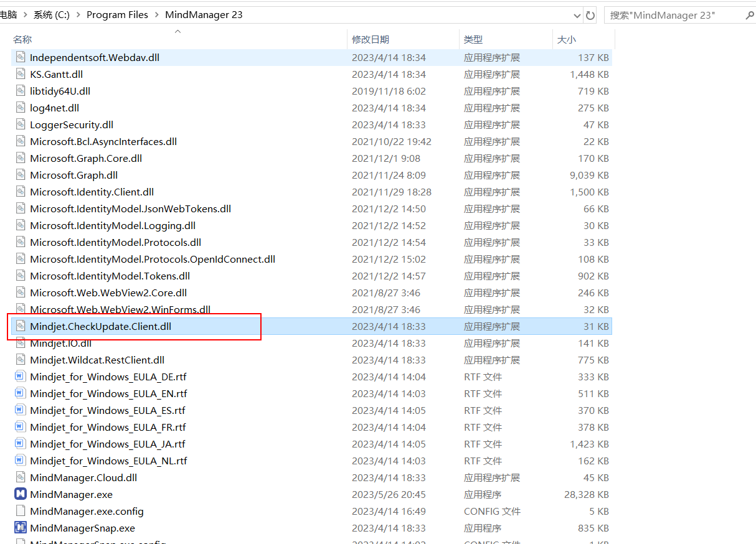Navigate to Program Files in breadcrumb
This screenshot has width=756, height=544.
[x=117, y=15]
